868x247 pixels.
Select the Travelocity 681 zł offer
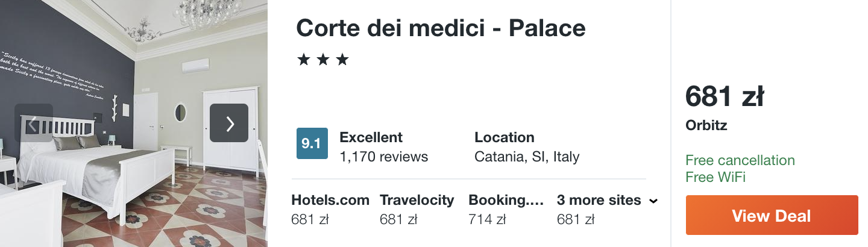(417, 210)
